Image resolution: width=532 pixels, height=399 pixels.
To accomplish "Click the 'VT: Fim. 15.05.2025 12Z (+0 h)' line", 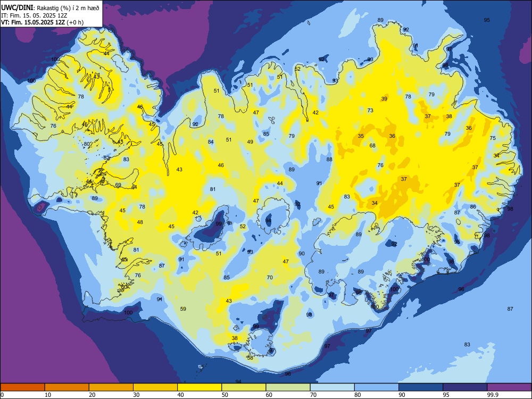I will (43, 22).
